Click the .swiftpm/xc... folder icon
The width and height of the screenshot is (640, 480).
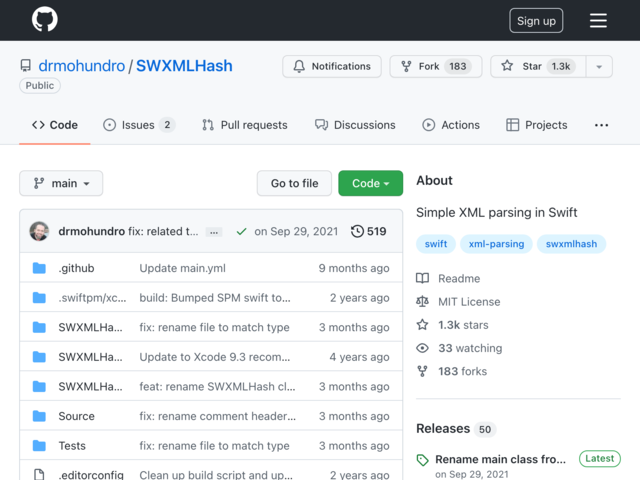tap(39, 298)
